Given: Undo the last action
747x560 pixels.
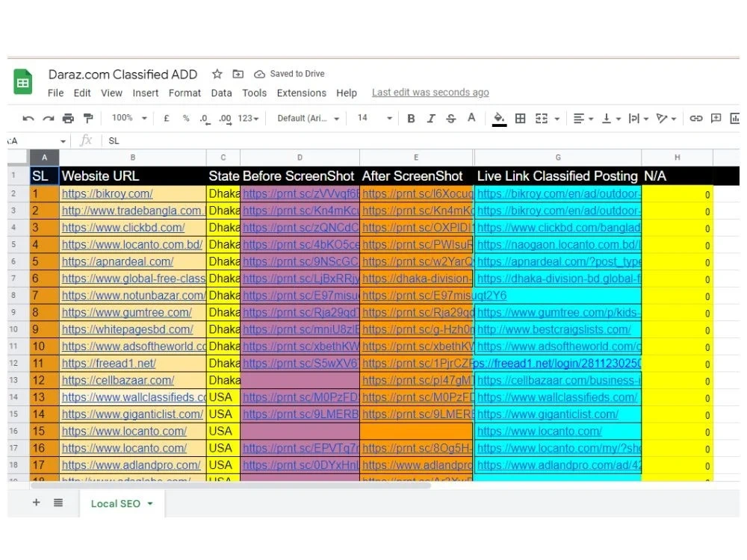Looking at the screenshot, I should pyautogui.click(x=28, y=119).
